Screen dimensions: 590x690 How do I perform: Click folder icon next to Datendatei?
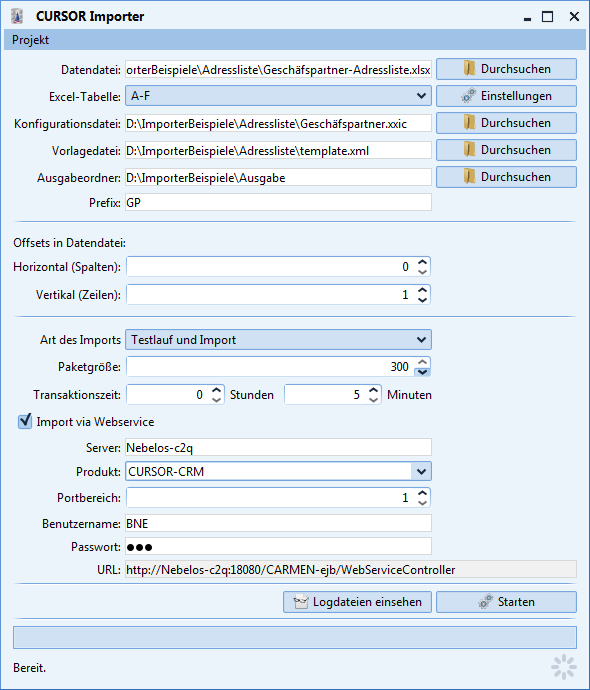click(x=469, y=69)
